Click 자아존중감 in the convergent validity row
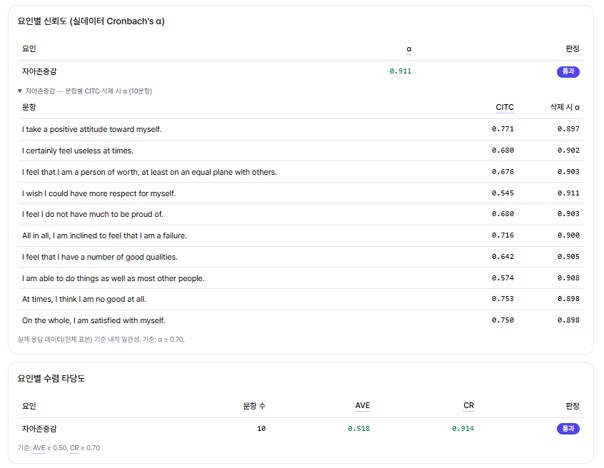The height and width of the screenshot is (468, 604). click(x=39, y=429)
